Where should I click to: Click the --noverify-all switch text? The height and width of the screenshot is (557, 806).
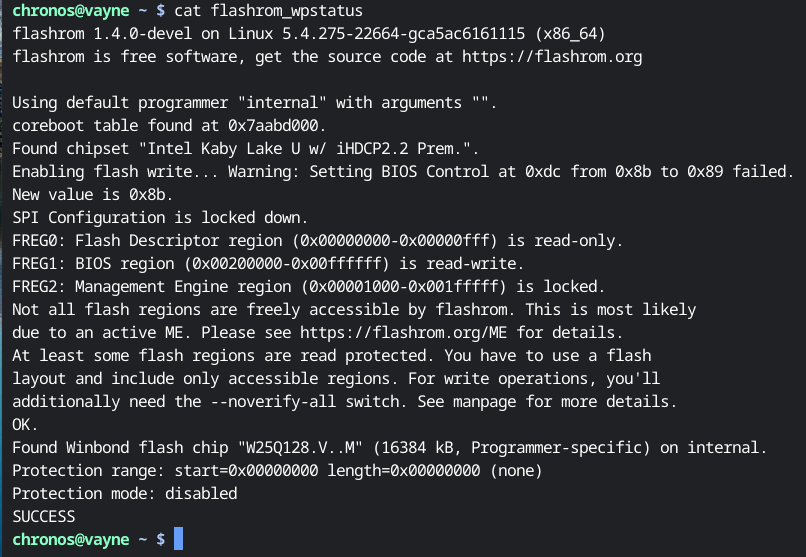point(273,402)
